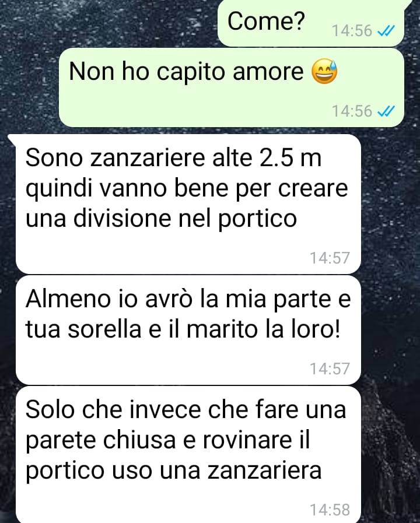Click the 14:58 timestamp on last message
The image size is (420, 523).
[330, 510]
